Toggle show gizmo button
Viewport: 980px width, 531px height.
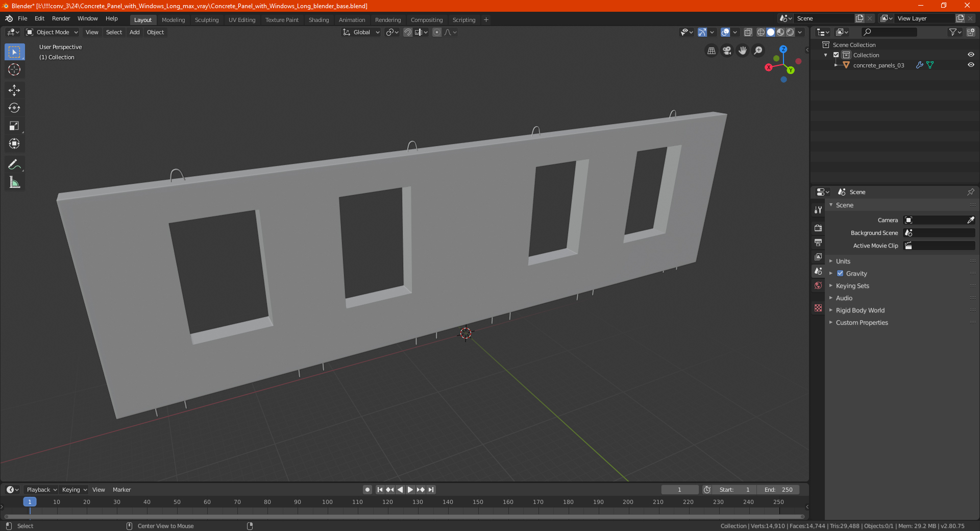tap(702, 32)
